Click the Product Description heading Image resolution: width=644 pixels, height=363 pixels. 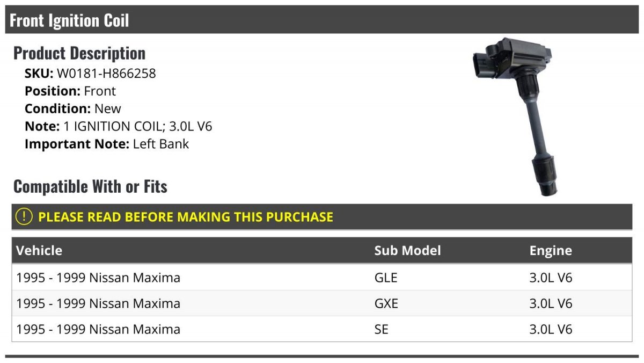[79, 53]
